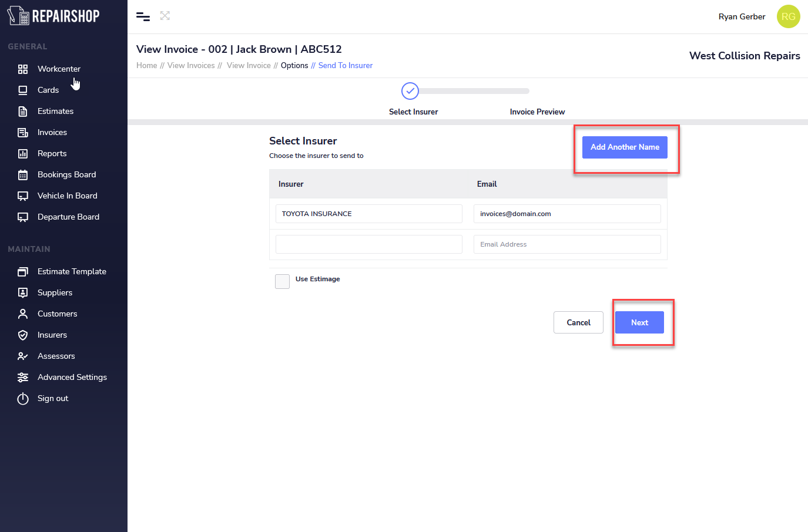Open Advanced Settings sliders icon
Viewport: 808px width, 532px height.
23,378
